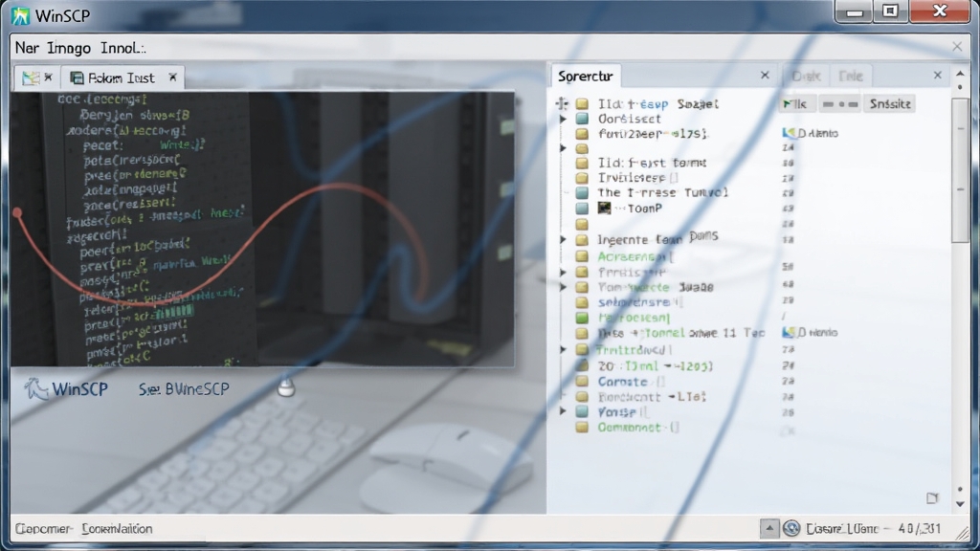Click the up-arrow button in status bar
This screenshot has height=551, width=980.
(769, 528)
